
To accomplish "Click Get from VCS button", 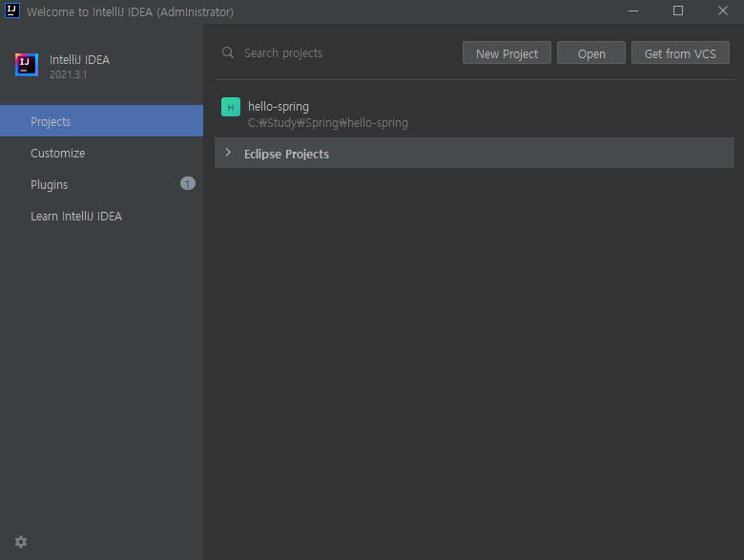I will coord(680,53).
